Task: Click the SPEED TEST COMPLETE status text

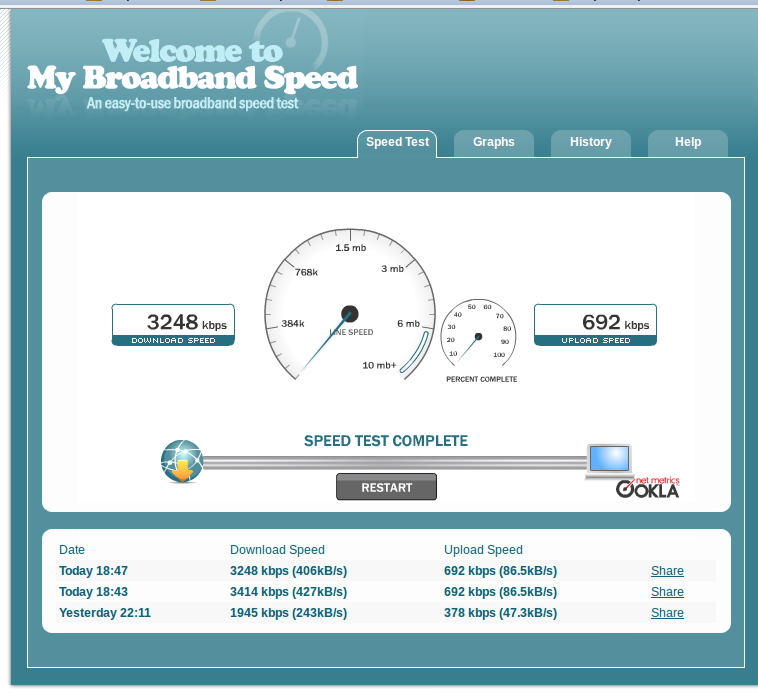Action: [x=386, y=441]
